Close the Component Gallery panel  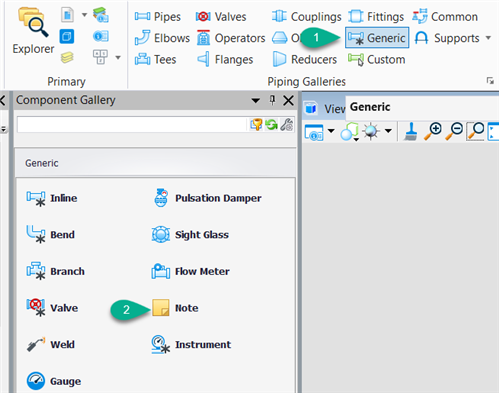288,100
